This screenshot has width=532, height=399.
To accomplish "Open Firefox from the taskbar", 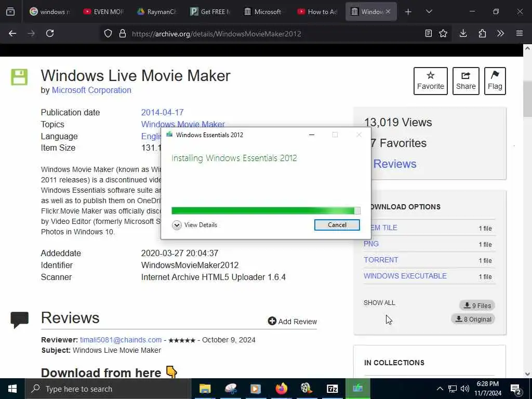I will pyautogui.click(x=281, y=389).
